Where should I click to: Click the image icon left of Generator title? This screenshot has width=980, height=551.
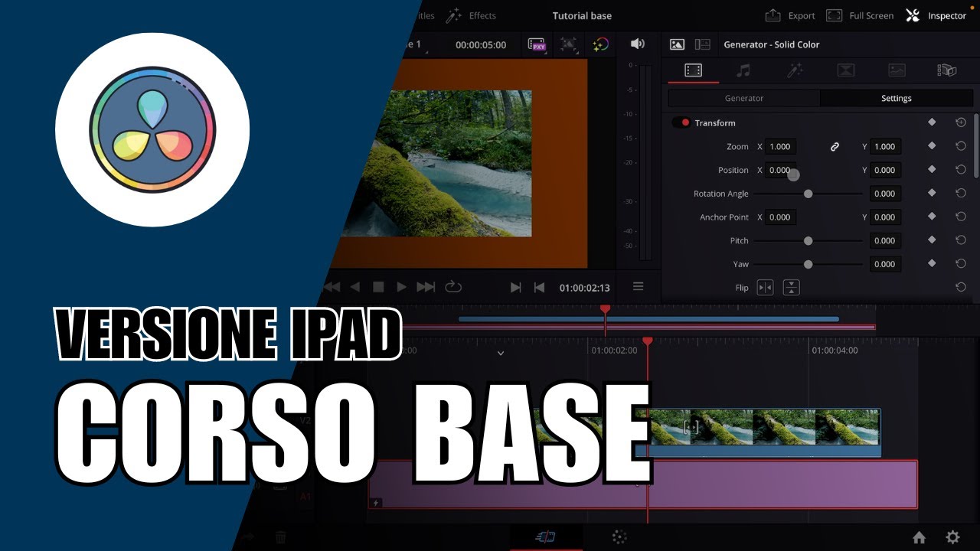[677, 44]
